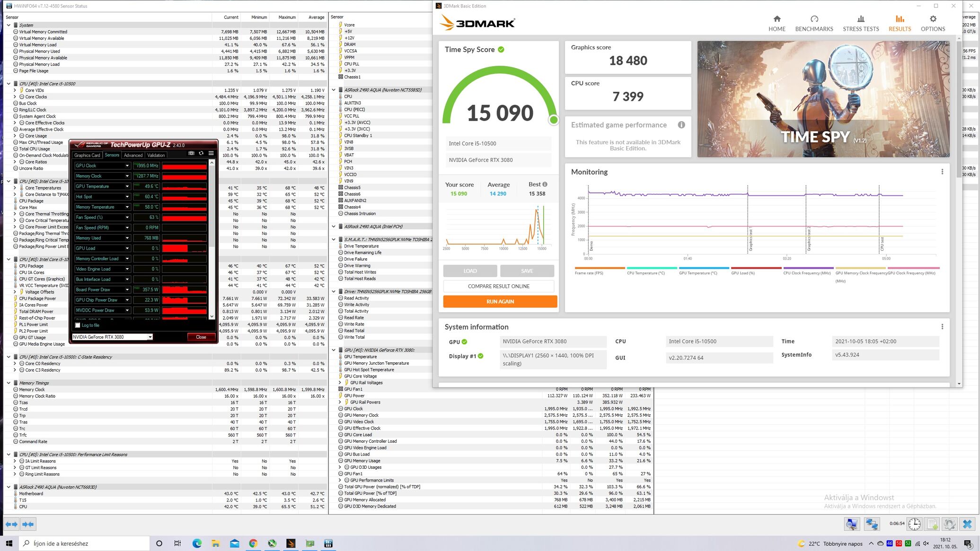The width and height of the screenshot is (980, 551).
Task: Open the notification center in the taskbar
Action: [968, 543]
